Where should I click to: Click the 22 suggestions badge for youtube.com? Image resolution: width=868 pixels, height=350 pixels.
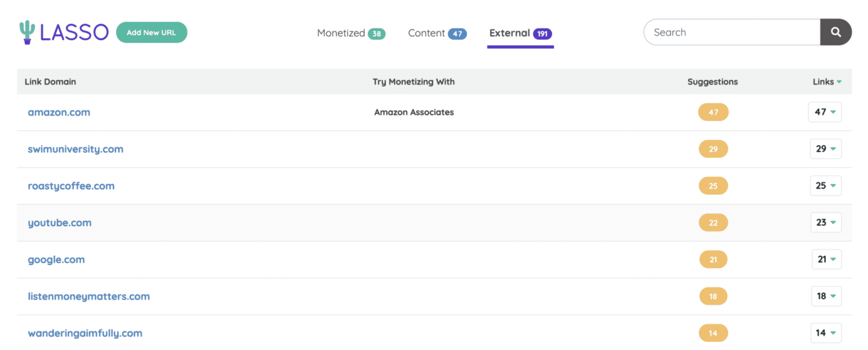pyautogui.click(x=713, y=223)
